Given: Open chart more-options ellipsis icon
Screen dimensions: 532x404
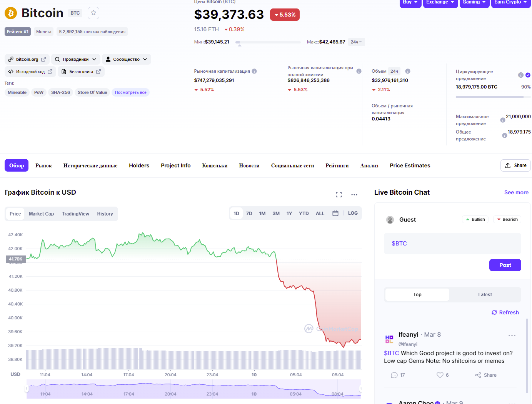Looking at the screenshot, I should click(x=354, y=195).
